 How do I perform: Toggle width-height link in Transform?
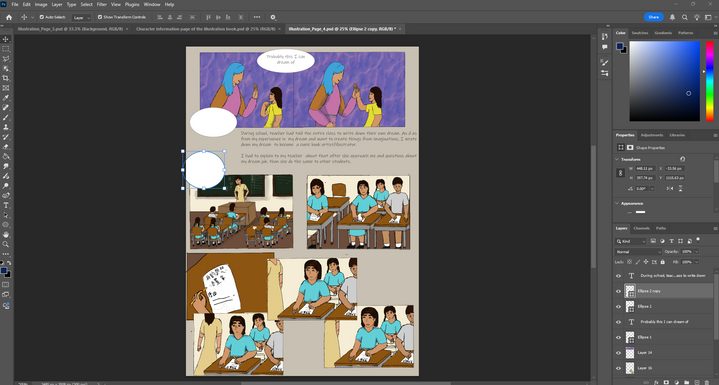coord(620,173)
